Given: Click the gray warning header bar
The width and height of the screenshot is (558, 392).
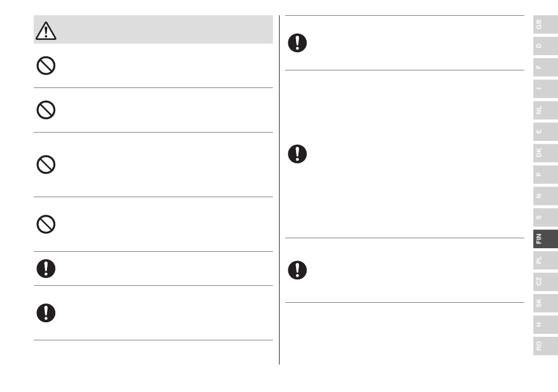Looking at the screenshot, I should (x=153, y=29).
